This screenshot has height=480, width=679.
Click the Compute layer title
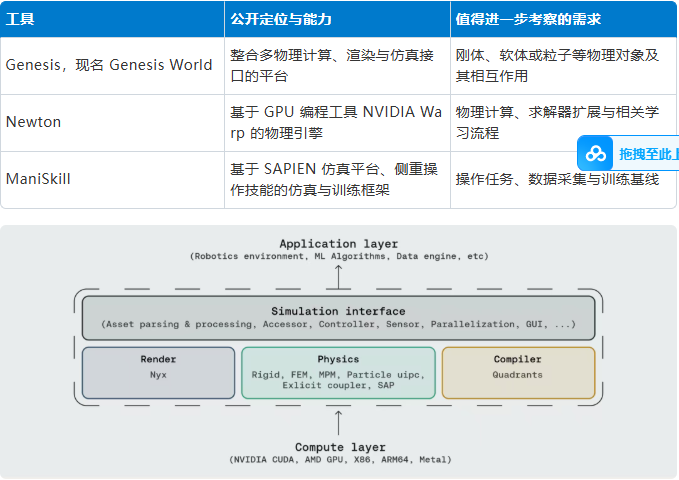click(340, 447)
